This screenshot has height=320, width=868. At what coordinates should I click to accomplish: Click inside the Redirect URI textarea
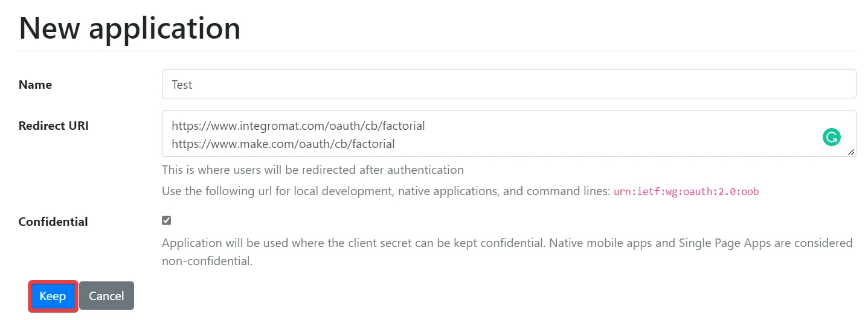point(509,133)
